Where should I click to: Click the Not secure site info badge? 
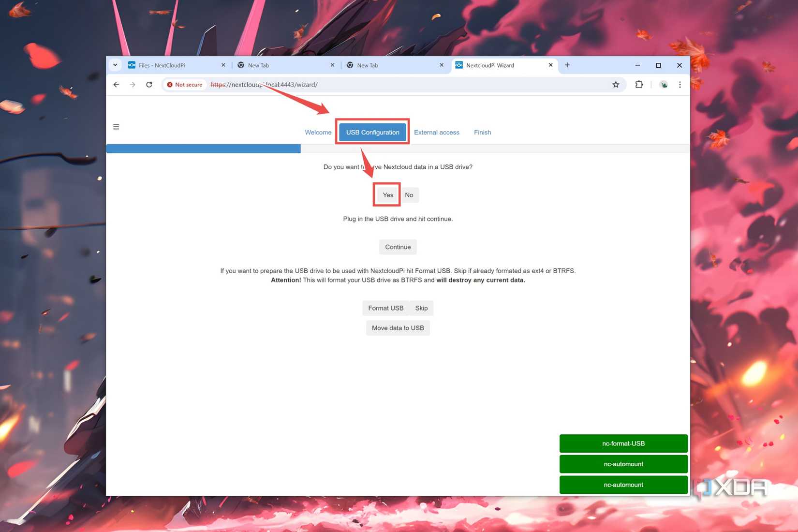[185, 85]
